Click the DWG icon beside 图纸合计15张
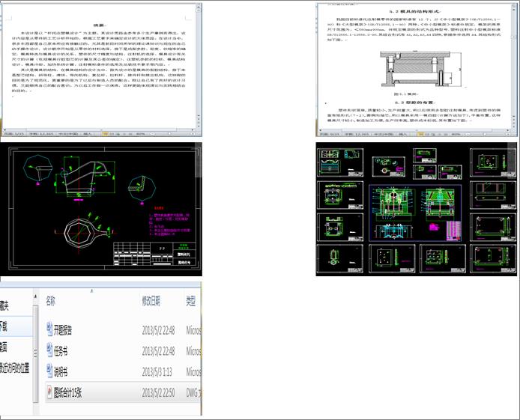Screen dimensions: 520x420 49,392
